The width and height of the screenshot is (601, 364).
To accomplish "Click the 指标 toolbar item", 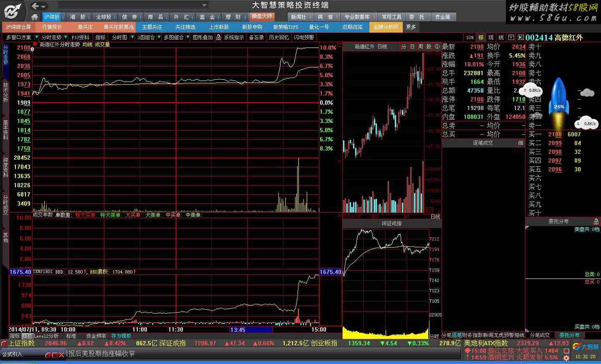I will coord(101,38).
